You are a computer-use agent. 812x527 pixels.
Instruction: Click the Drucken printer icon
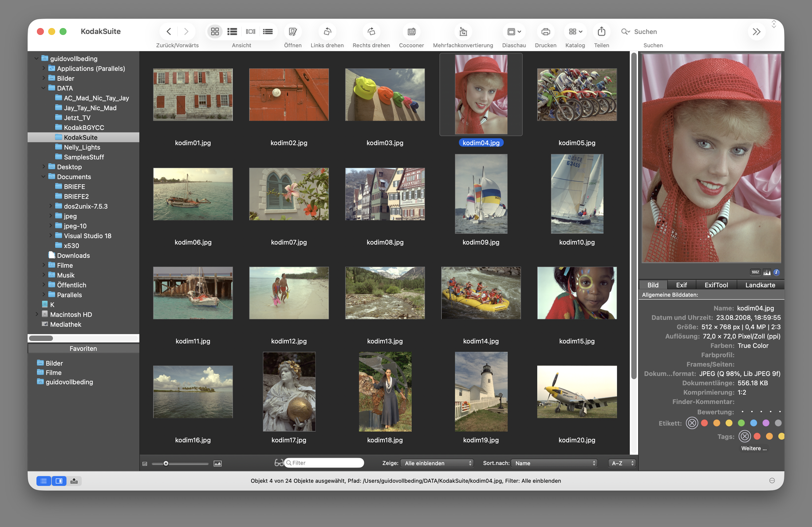tap(546, 31)
